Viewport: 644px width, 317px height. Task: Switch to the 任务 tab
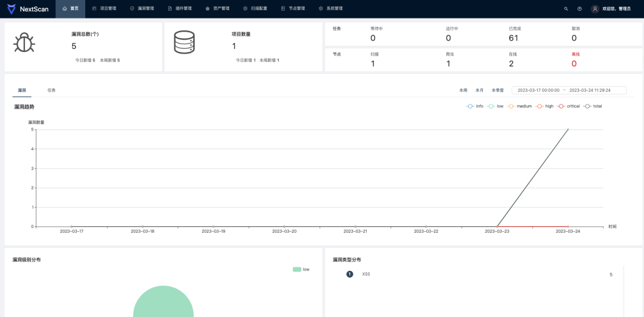[51, 90]
